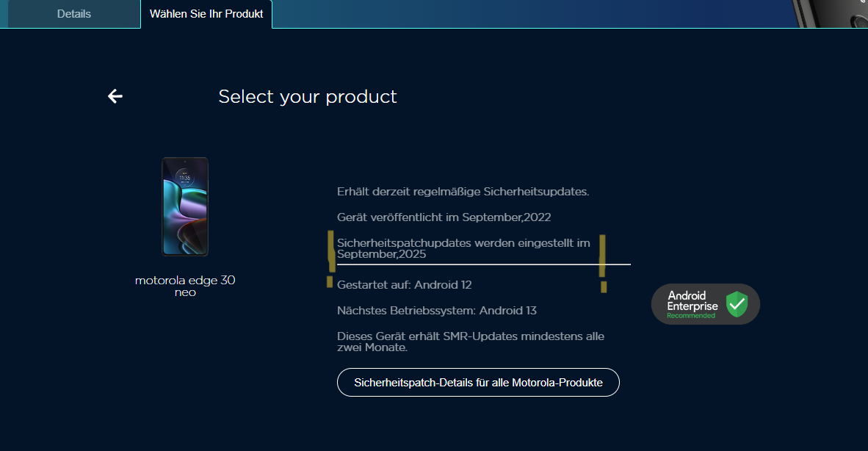Click the small yellow mark beside Gestartet auf
868x451 pixels.
point(330,282)
